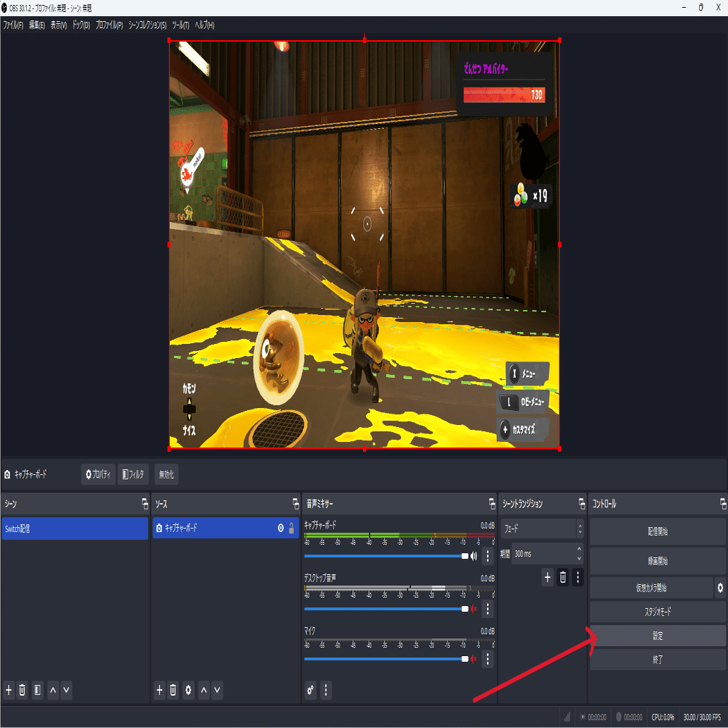728x728 pixels.
Task: Mute キャプチャーボード audio speaker icon
Action: [x=474, y=556]
